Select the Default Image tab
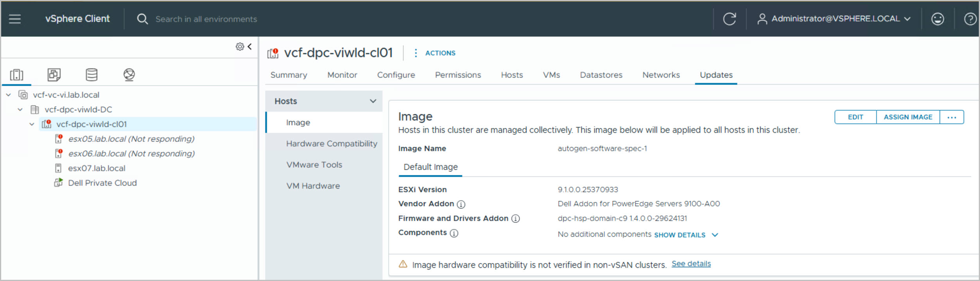This screenshot has width=980, height=281. (x=430, y=167)
